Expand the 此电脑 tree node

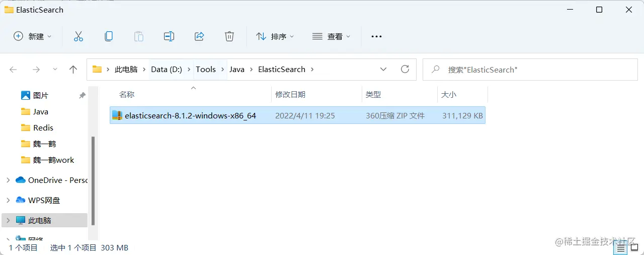pyautogui.click(x=8, y=220)
